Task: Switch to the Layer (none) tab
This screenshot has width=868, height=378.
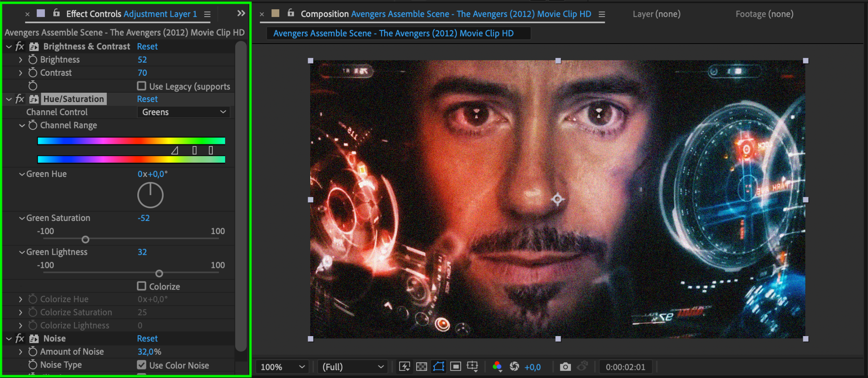Action: [x=657, y=14]
